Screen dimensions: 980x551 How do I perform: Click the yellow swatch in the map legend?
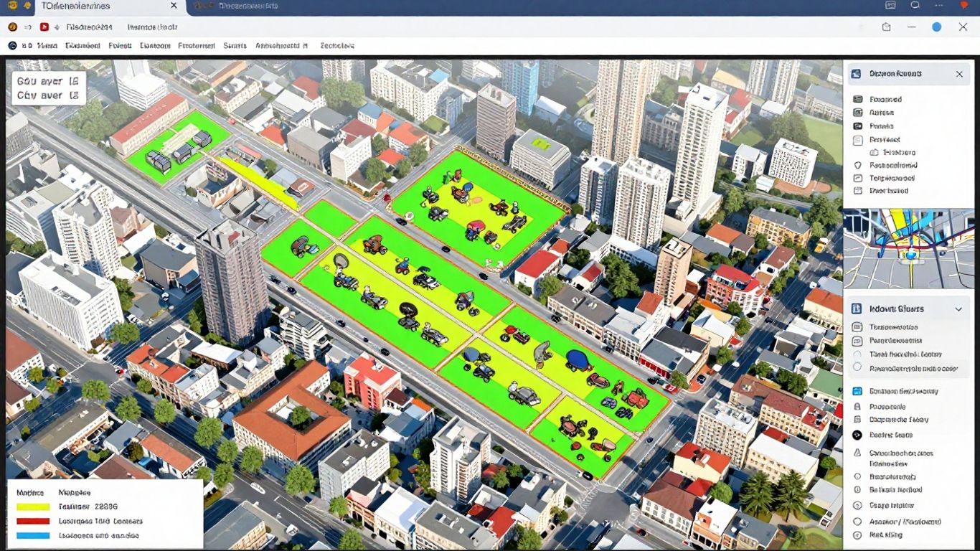(x=33, y=507)
